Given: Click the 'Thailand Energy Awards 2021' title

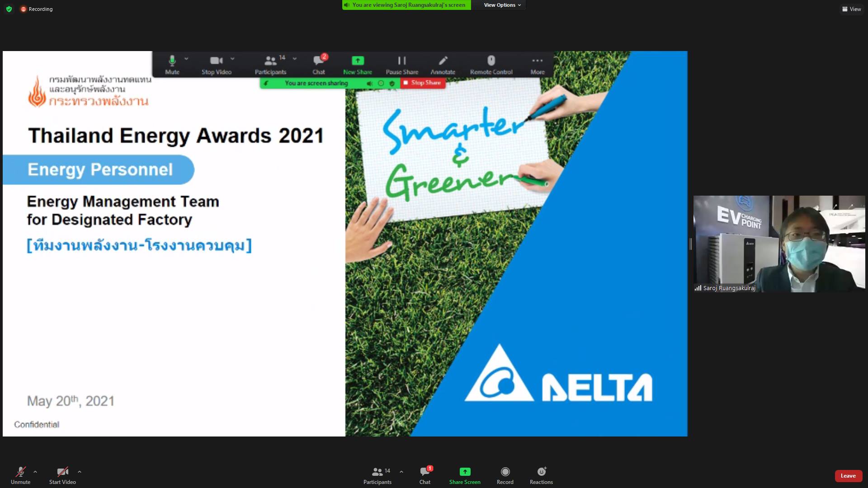Looking at the screenshot, I should click(x=176, y=136).
